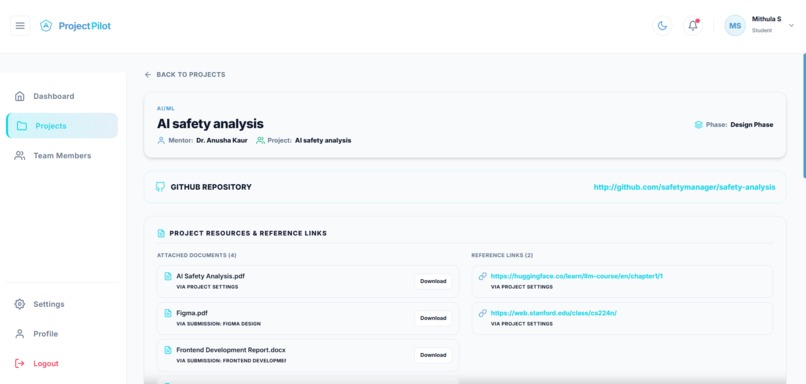Open the huggingface llm-course reference link
This screenshot has height=384, width=806.
tap(576, 276)
